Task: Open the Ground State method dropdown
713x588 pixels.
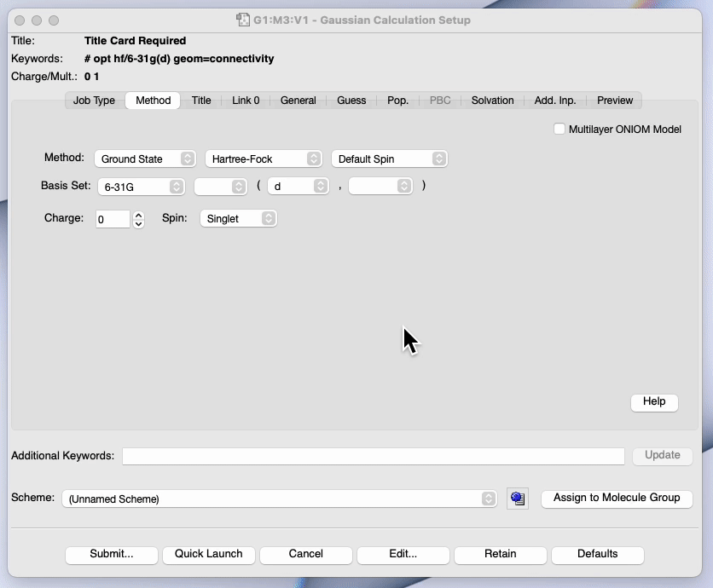Action: (145, 159)
